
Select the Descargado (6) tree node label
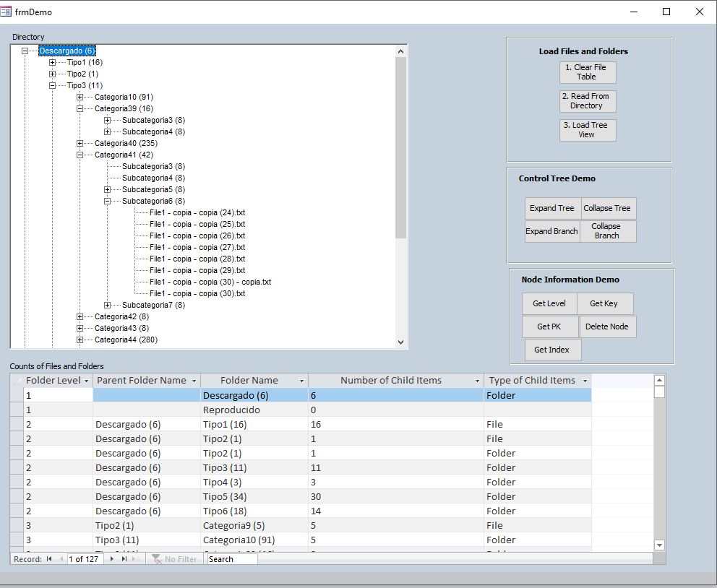click(66, 51)
